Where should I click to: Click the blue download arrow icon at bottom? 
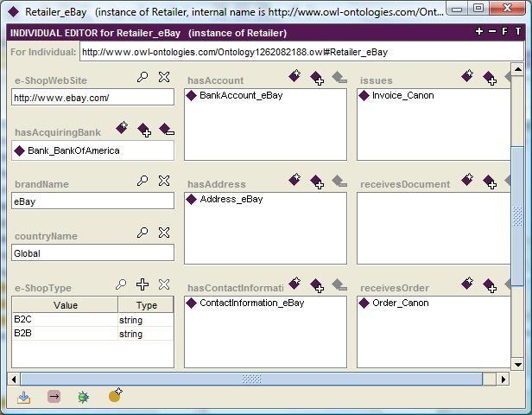tap(24, 397)
